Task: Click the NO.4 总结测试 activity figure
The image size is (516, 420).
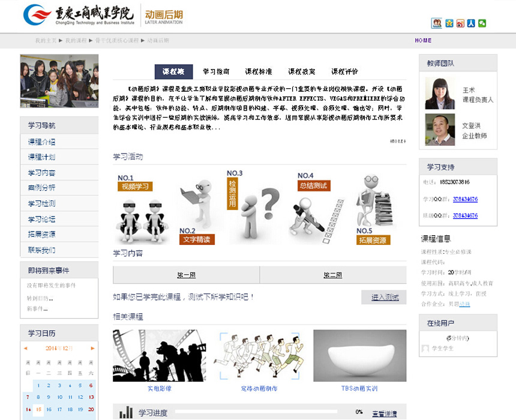Action: point(312,207)
